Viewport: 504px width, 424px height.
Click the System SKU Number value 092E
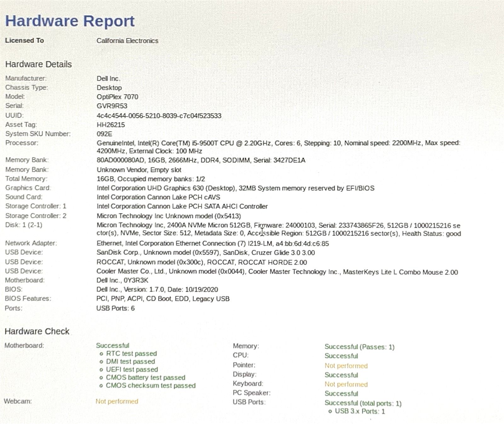(104, 134)
